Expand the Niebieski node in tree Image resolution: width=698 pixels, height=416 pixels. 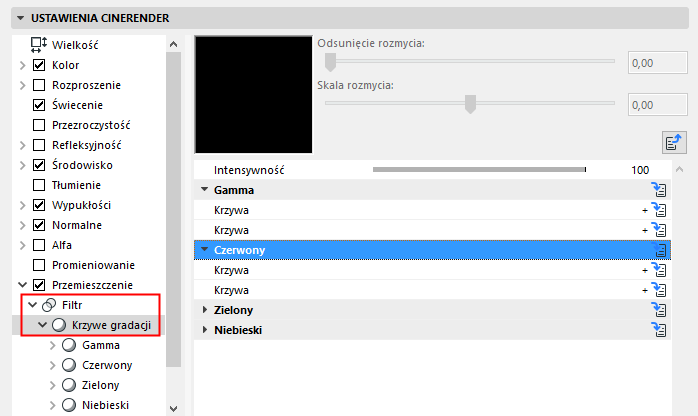(x=53, y=406)
